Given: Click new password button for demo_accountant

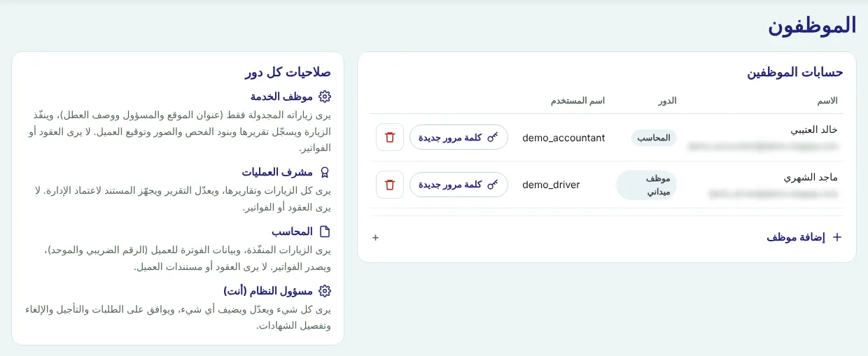Looking at the screenshot, I should 458,138.
